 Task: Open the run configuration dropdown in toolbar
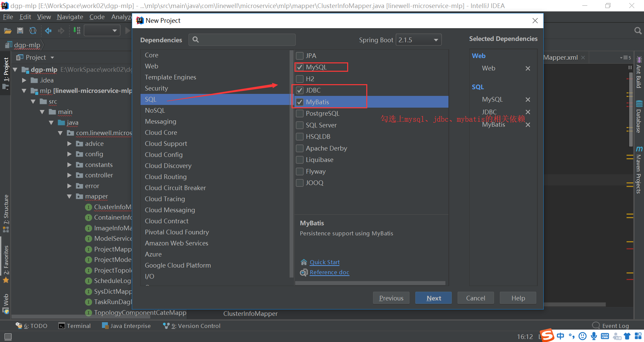(102, 31)
